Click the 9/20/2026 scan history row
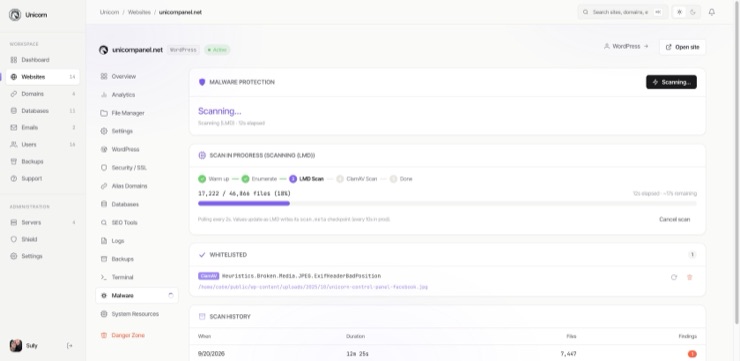This screenshot has width=740, height=361. [x=447, y=353]
